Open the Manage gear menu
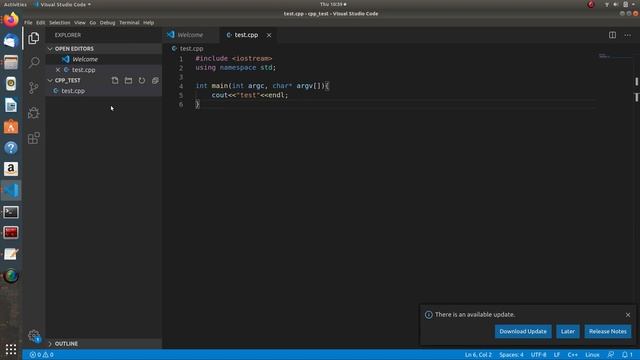Image resolution: width=640 pixels, height=360 pixels. pyautogui.click(x=34, y=336)
